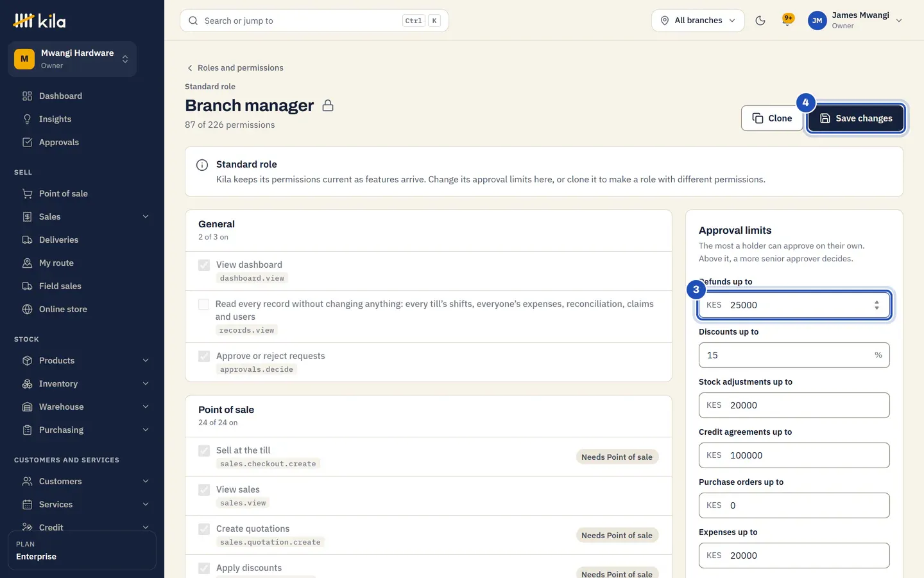Expand the Inventory menu chevron
The width and height of the screenshot is (924, 578).
[146, 383]
